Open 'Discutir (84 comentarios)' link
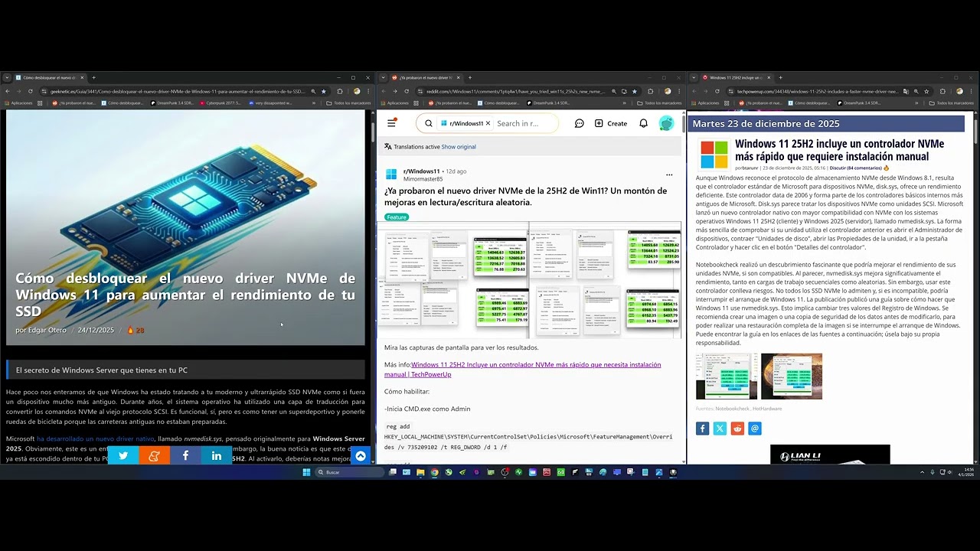Screen dimensions: 980x551 click(855, 168)
